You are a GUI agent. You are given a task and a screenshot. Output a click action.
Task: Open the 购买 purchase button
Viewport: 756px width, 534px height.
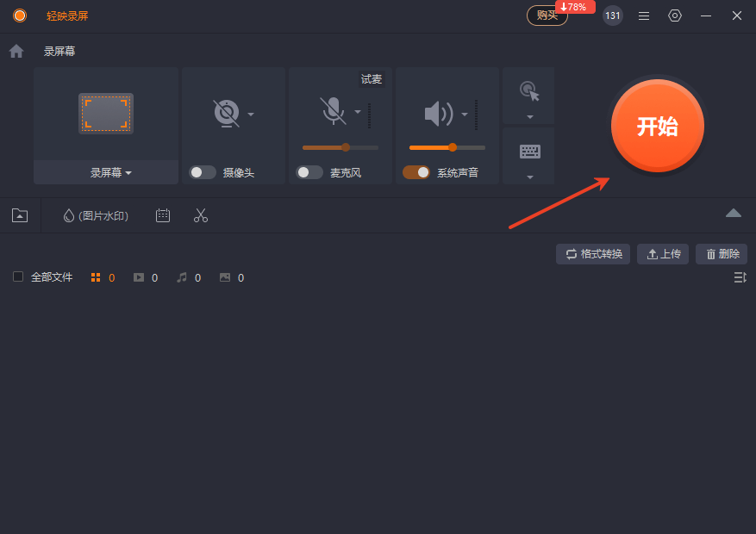pyautogui.click(x=547, y=16)
